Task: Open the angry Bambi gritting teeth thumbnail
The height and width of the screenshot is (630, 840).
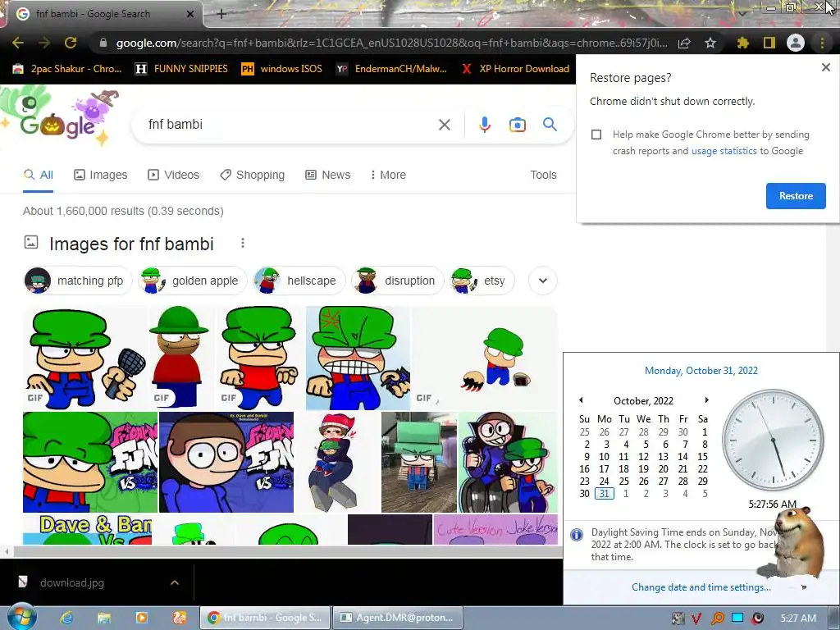Action: 358,358
